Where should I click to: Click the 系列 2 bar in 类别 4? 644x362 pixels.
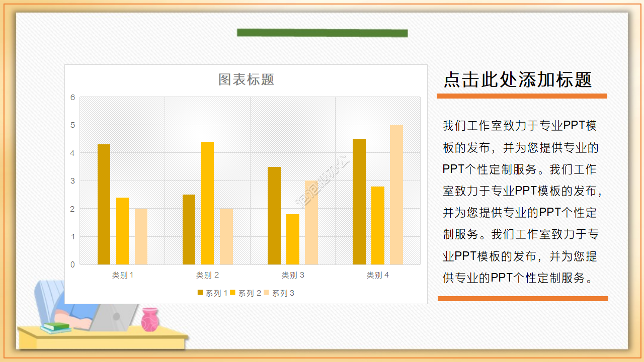tap(378, 225)
